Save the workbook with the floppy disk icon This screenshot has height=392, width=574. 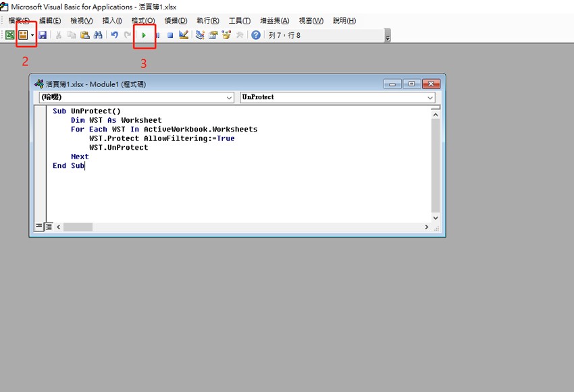pyautogui.click(x=43, y=35)
